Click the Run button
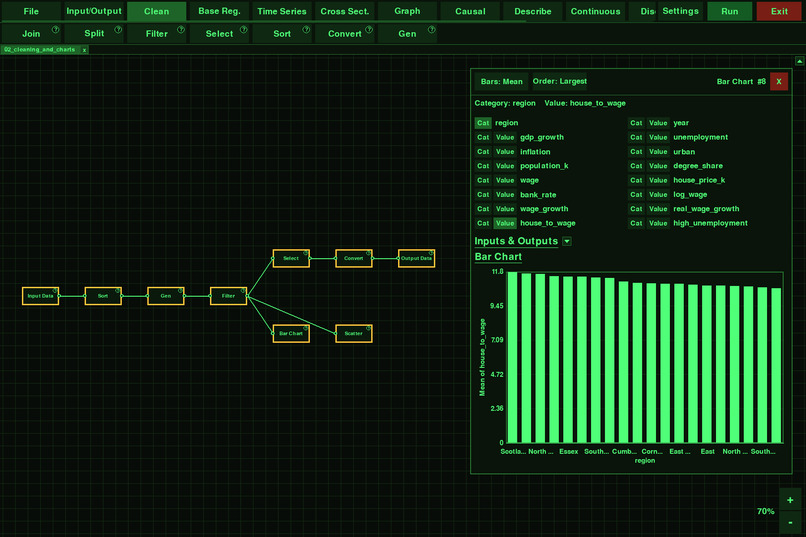 pyautogui.click(x=729, y=11)
